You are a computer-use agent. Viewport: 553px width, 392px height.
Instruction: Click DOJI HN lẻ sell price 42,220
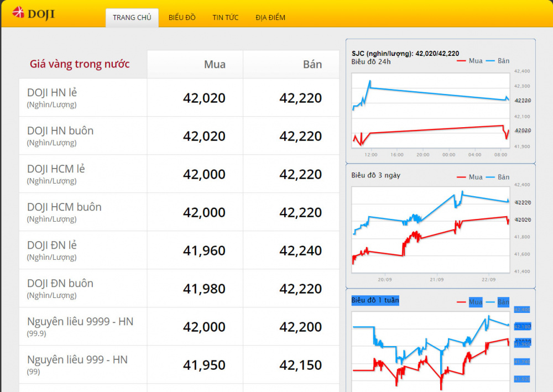coord(300,98)
